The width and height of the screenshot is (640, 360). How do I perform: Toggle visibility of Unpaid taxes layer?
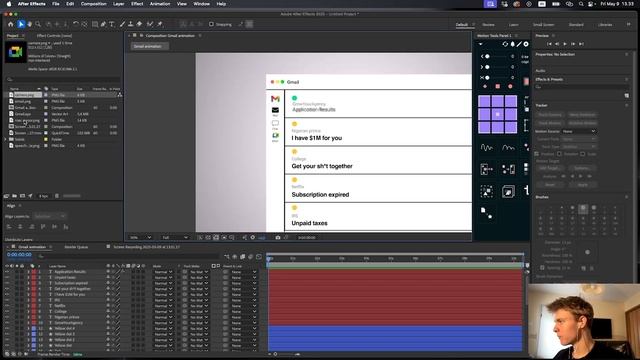[7, 278]
